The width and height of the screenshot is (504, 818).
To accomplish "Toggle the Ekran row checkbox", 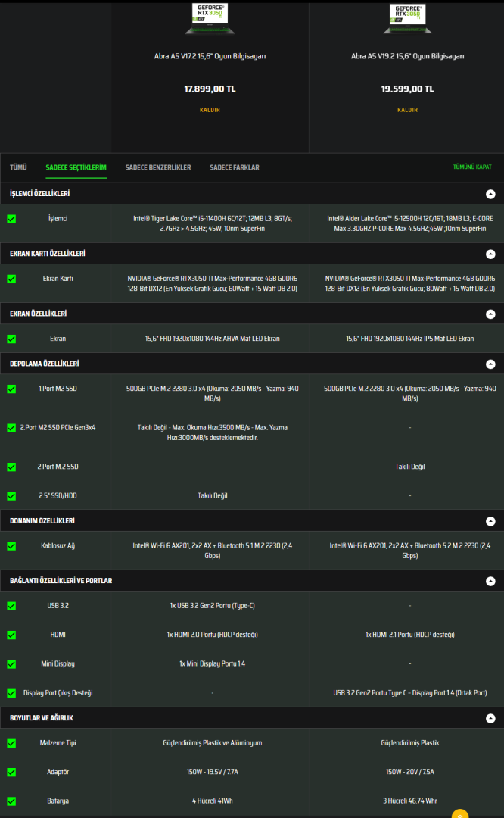I will (x=11, y=339).
